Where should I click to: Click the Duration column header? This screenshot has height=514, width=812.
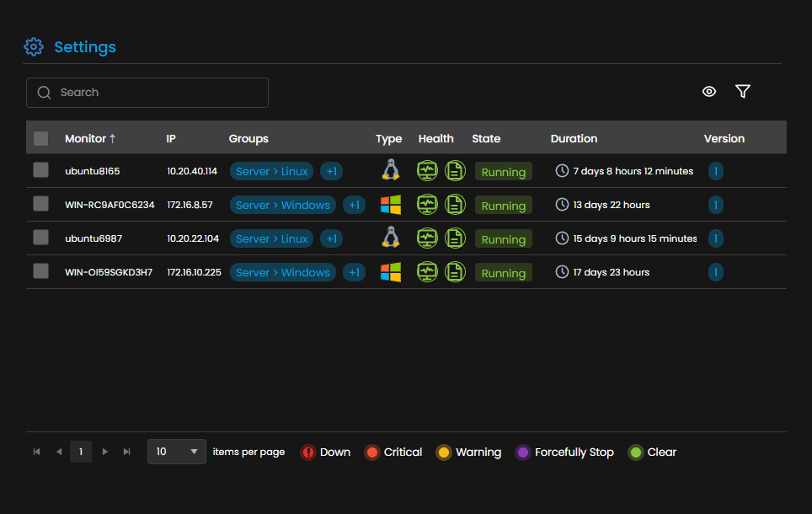point(574,138)
